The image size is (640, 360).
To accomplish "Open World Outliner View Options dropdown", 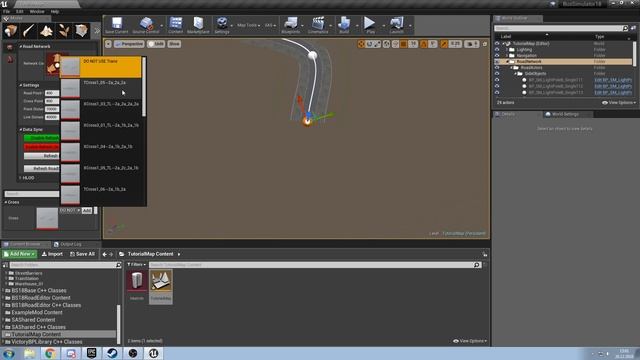I will point(619,102).
